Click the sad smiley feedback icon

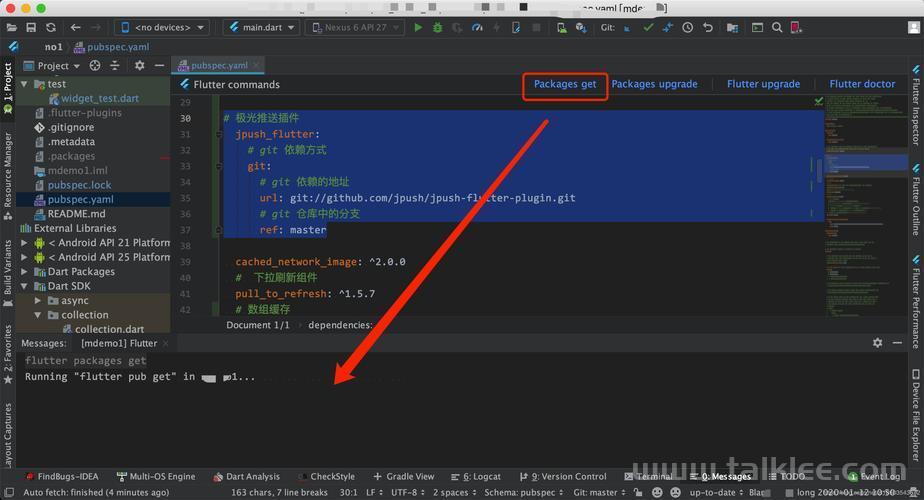[675, 492]
